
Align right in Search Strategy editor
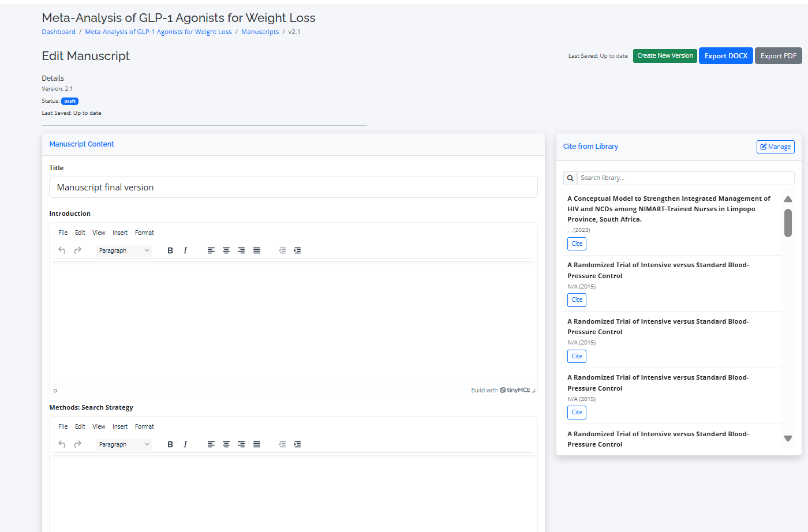coord(241,444)
